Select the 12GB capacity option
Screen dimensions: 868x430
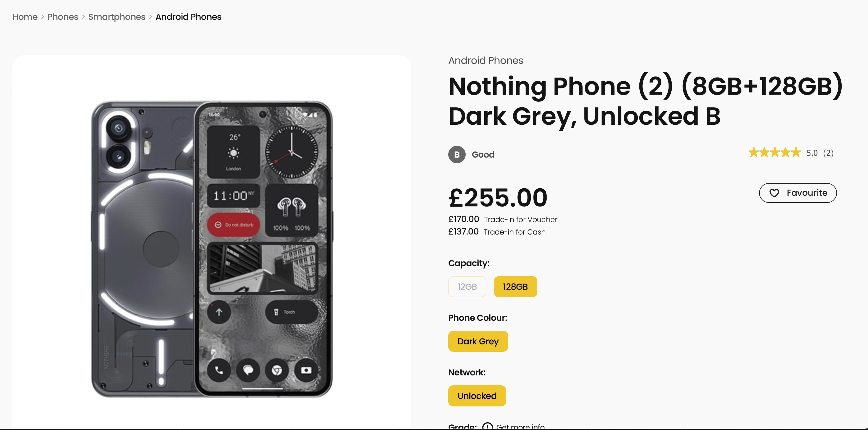coord(467,286)
